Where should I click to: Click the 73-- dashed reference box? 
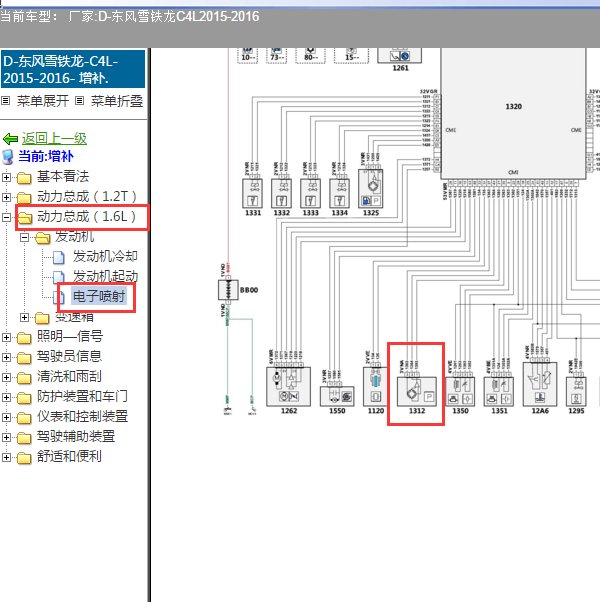276,56
